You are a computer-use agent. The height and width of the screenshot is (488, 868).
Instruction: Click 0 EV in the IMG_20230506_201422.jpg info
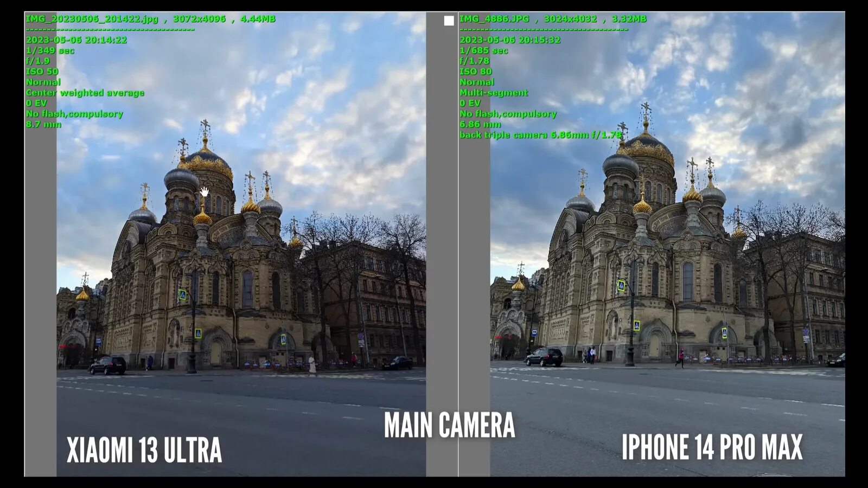pyautogui.click(x=36, y=104)
